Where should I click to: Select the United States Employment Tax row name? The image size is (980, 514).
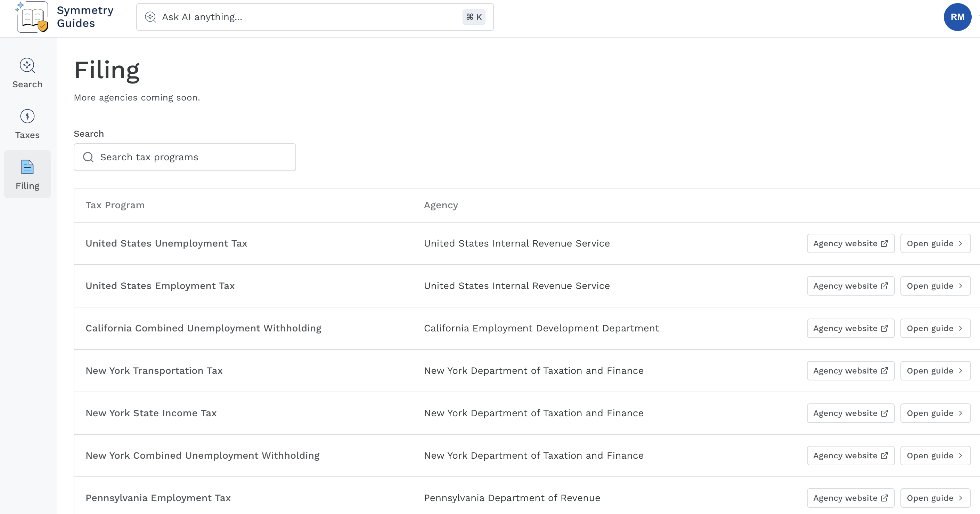coord(160,286)
